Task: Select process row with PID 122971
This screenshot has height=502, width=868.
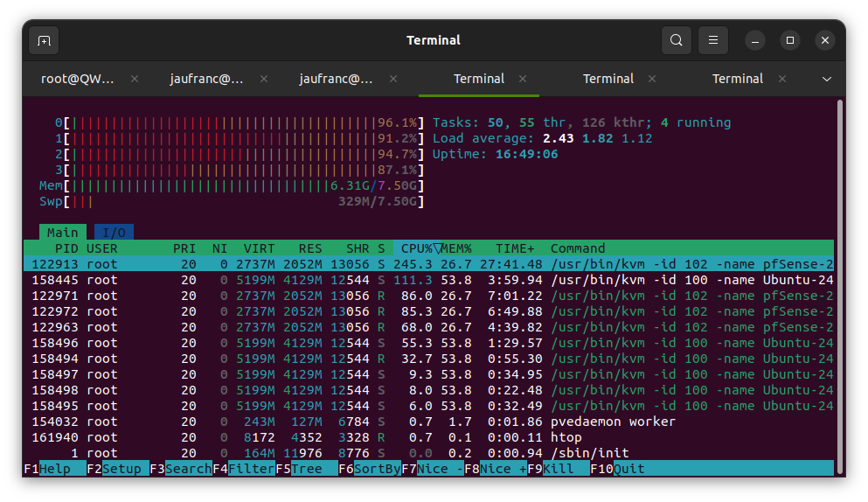Action: [428, 296]
